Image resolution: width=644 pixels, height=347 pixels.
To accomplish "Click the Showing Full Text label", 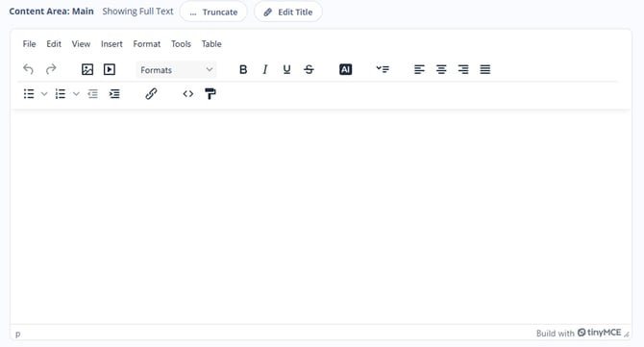I will tap(138, 12).
